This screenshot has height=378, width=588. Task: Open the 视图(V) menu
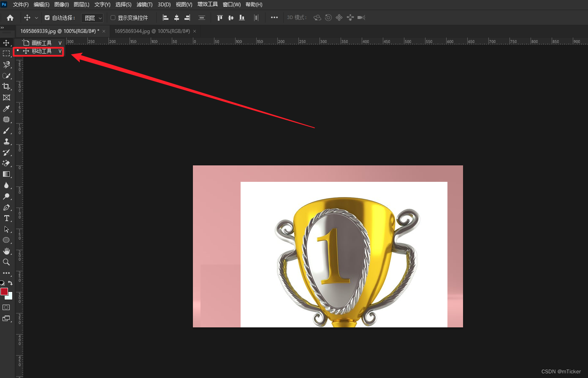pyautogui.click(x=184, y=5)
